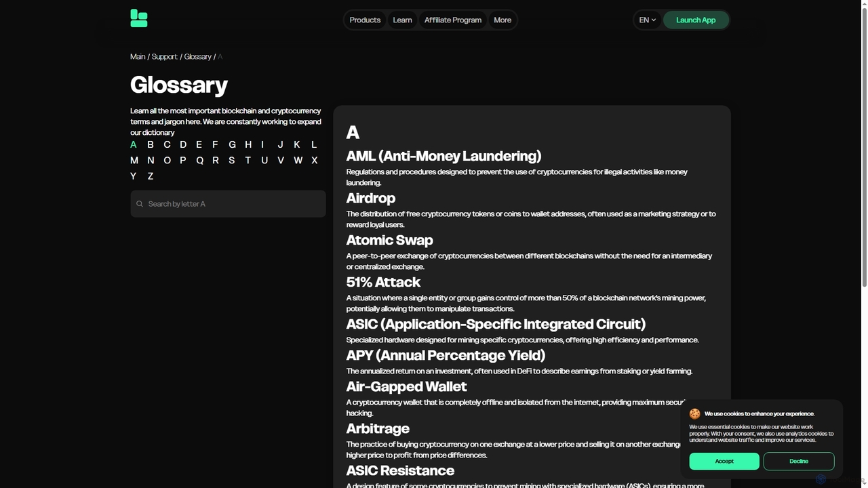Click the ASIC Resistance term heading
The height and width of the screenshot is (488, 868).
coord(400,471)
